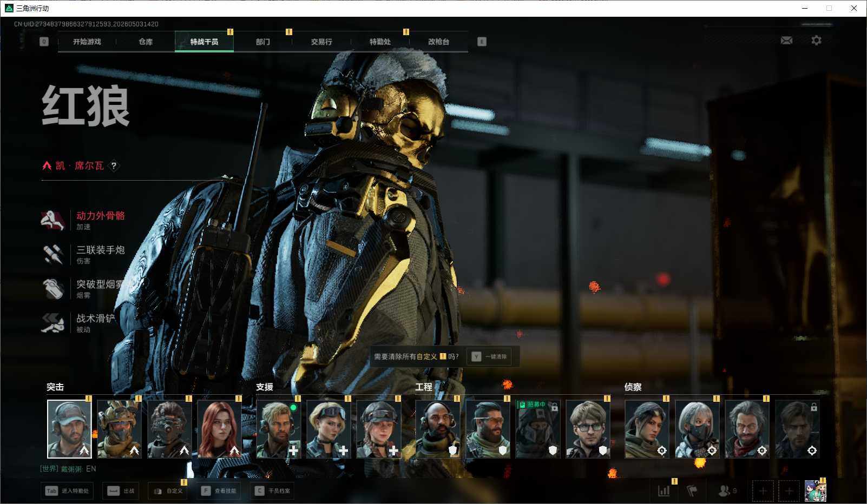Screen dimensions: 867x504
Task: Click the [世界] chat message line
Action: point(68,469)
